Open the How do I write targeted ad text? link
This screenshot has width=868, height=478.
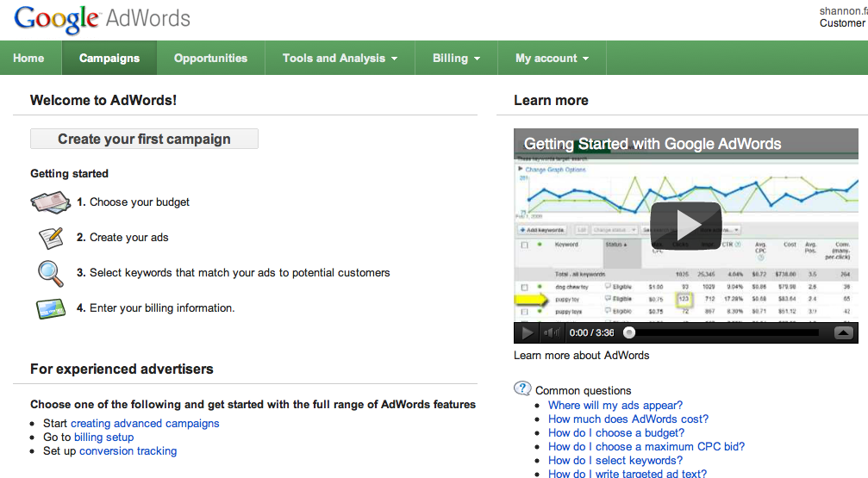[x=628, y=473]
